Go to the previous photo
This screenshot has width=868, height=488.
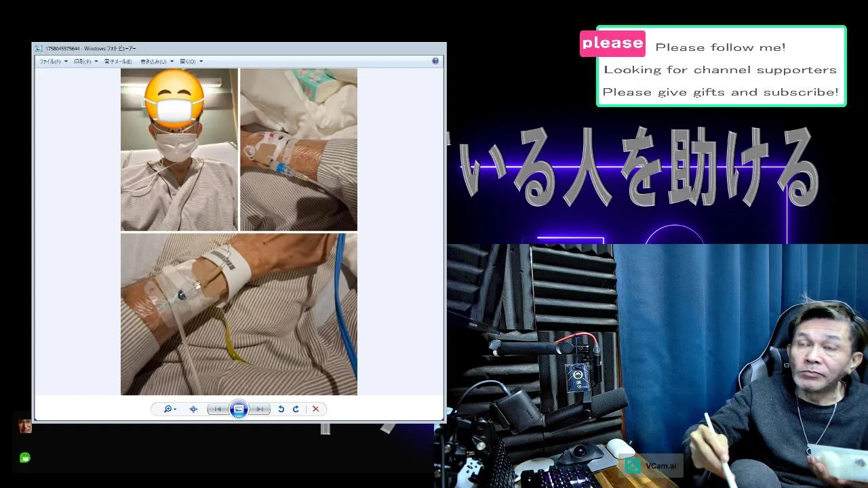click(x=218, y=409)
